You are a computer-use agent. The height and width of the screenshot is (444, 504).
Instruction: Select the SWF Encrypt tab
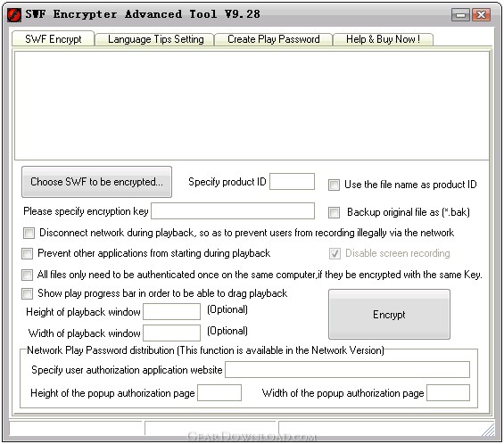coord(54,39)
